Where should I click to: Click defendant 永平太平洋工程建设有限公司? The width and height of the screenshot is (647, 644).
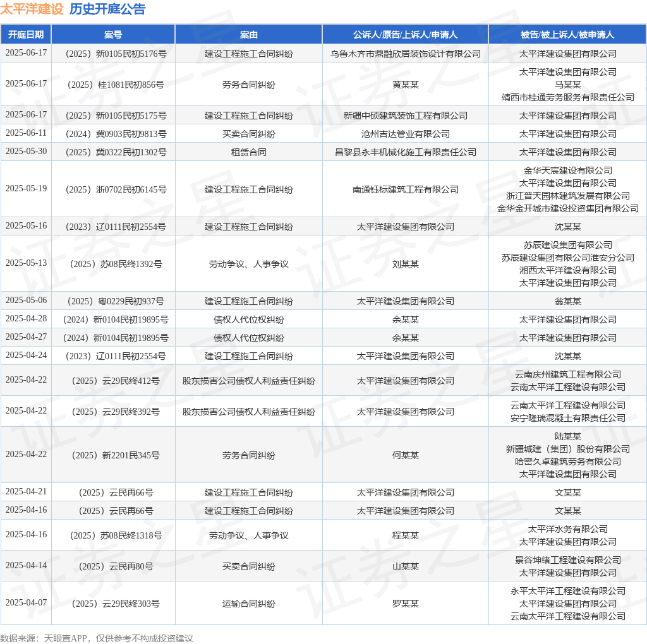click(568, 591)
